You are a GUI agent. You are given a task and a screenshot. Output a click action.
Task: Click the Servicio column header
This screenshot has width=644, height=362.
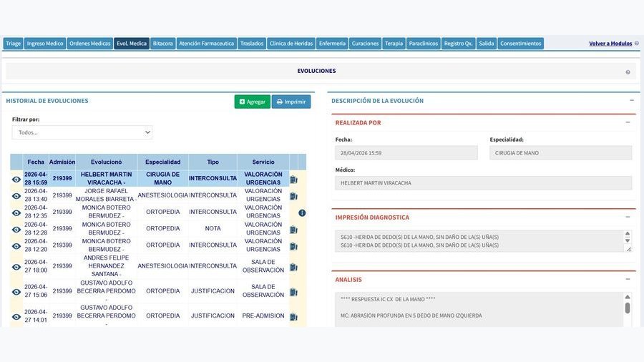pyautogui.click(x=263, y=162)
